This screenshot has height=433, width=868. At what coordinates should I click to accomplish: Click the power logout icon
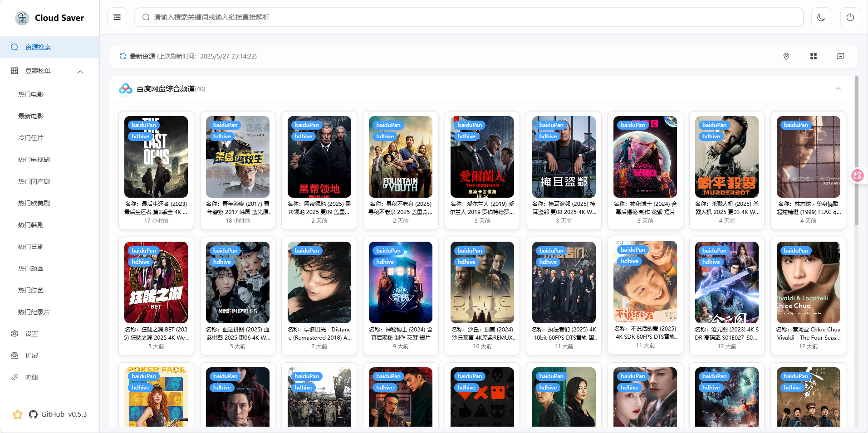point(850,17)
